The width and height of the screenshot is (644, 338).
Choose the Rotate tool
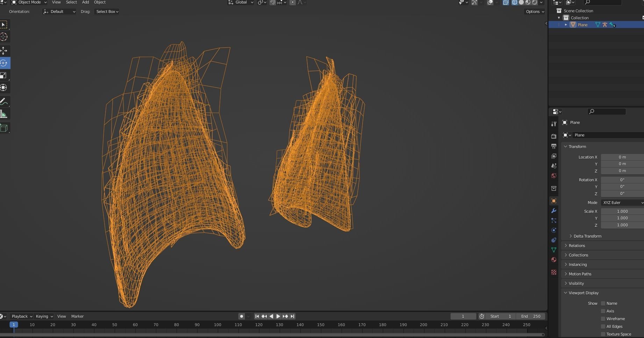pyautogui.click(x=3, y=63)
